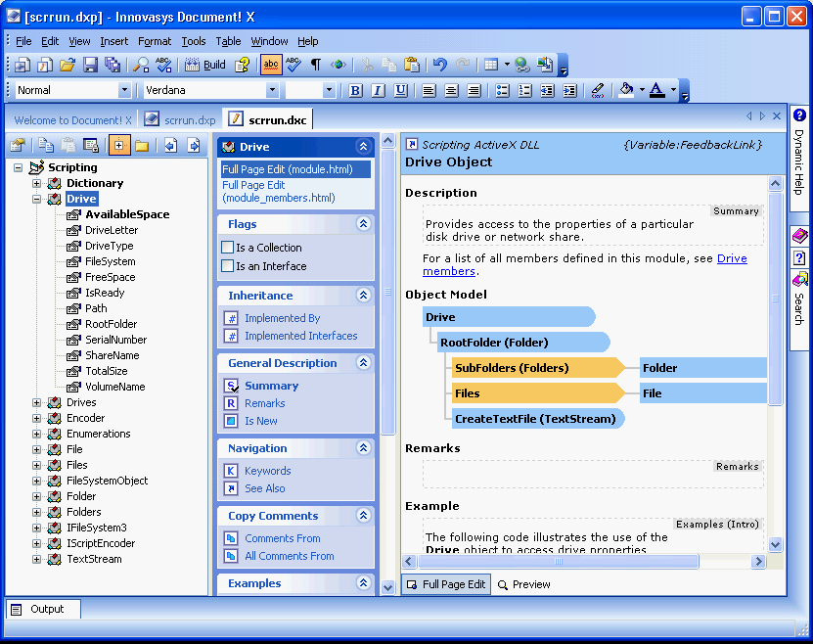Viewport: 813px width, 644px height.
Task: Expand the FileSystemObject tree node
Action: pos(36,482)
